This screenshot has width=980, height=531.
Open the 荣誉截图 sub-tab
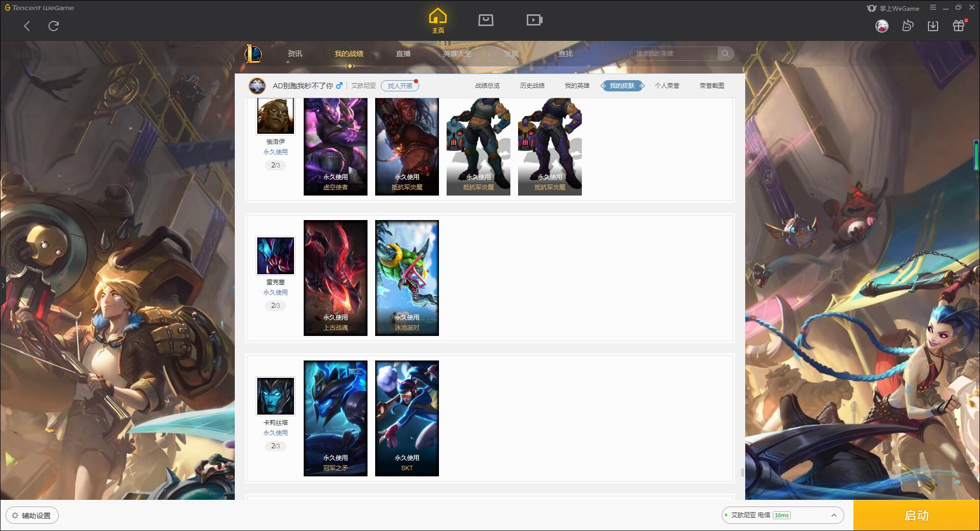coord(712,86)
